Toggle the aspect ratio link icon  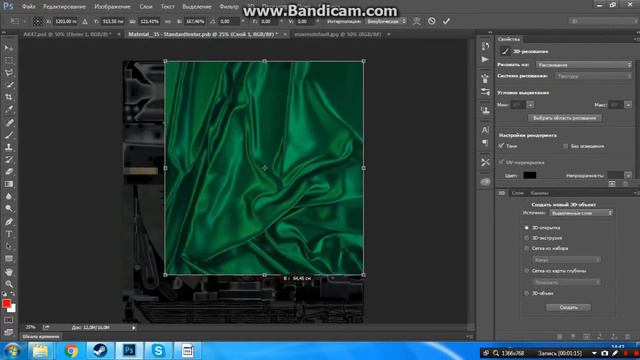[x=167, y=21]
